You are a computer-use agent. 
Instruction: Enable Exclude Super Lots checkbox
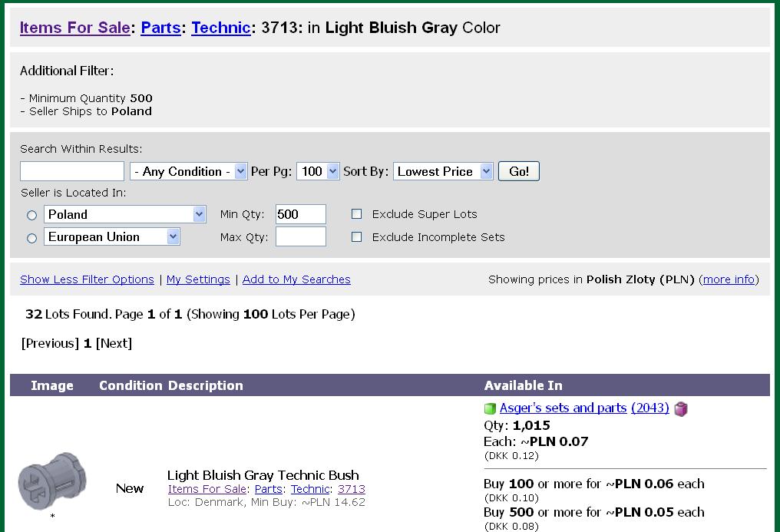[x=357, y=213]
